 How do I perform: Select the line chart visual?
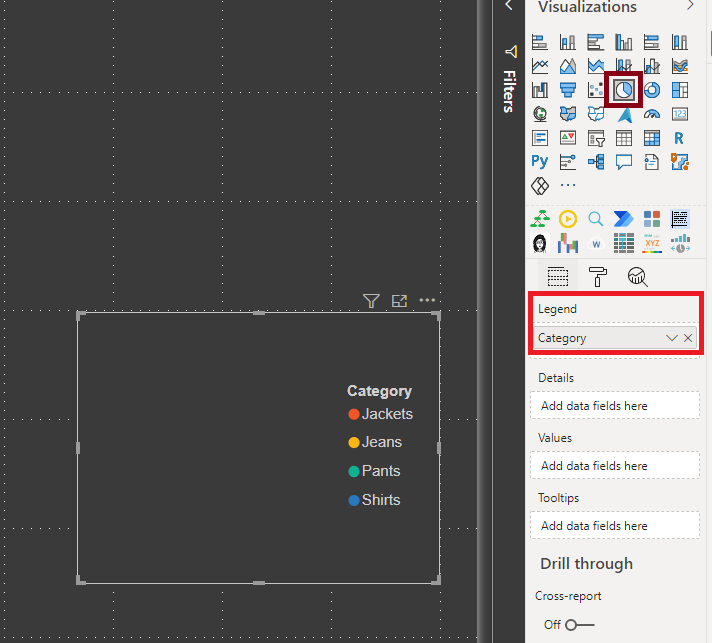click(539, 66)
